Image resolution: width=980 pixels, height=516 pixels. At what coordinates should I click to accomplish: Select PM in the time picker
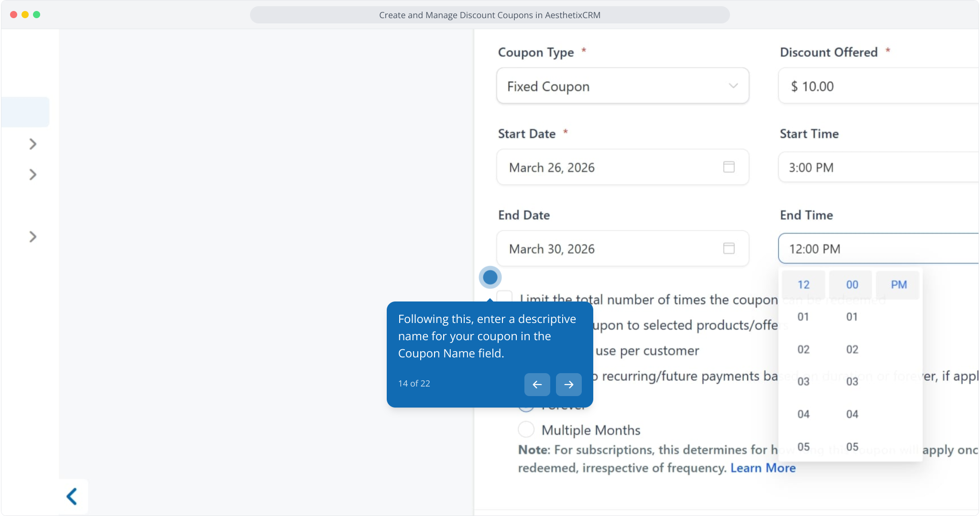[x=898, y=285]
